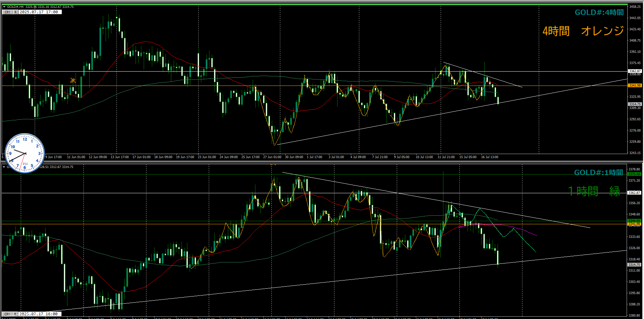Screen dimensions: 644x319
Task: Click the 12 Jun 09:00 time label
Action: pyautogui.click(x=98, y=157)
